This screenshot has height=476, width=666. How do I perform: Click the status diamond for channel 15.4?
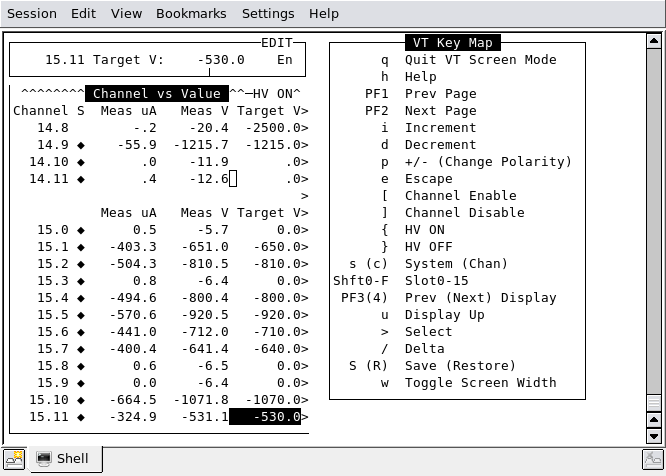pos(81,298)
